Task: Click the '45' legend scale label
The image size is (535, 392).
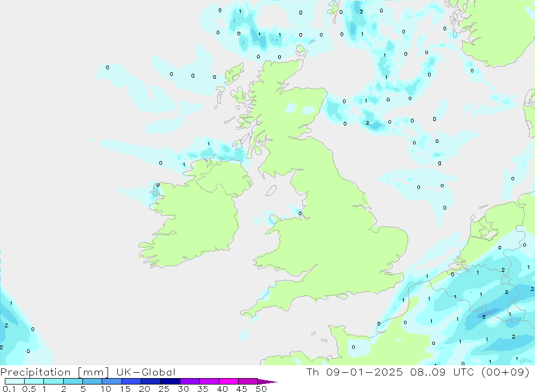Action: [242, 389]
